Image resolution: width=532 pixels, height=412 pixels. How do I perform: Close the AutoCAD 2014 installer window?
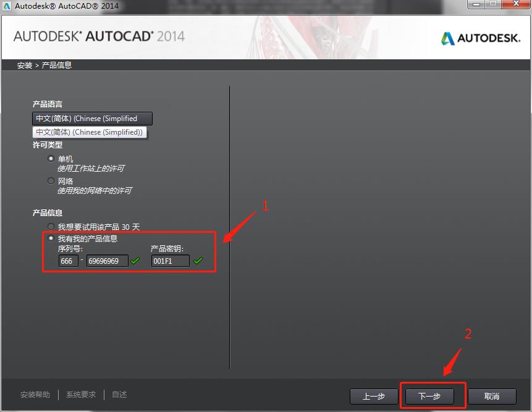(x=516, y=4)
